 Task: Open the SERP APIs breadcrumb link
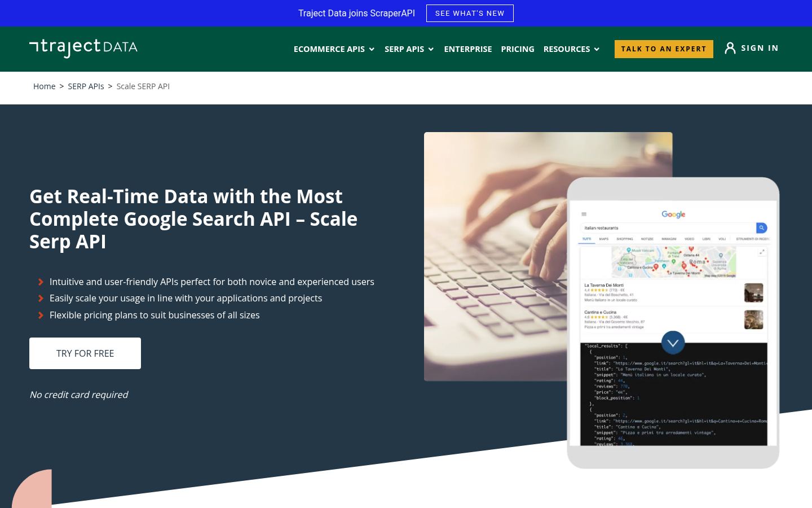click(86, 86)
